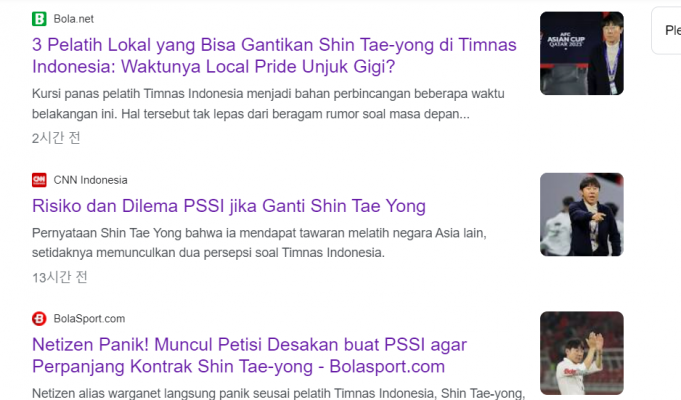The image size is (681, 400).
Task: Click the red CNN Indonesia favicon
Action: pyautogui.click(x=39, y=180)
